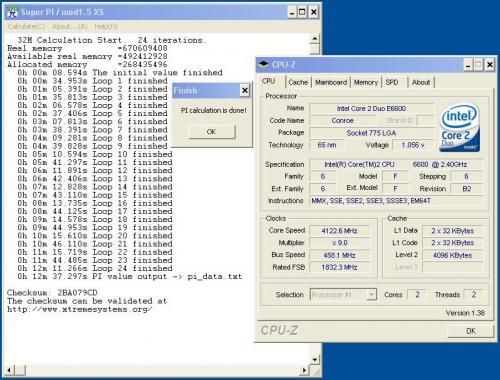The image size is (500, 380).
Task: Select the CPU tab in CPU-Z
Action: tap(269, 81)
